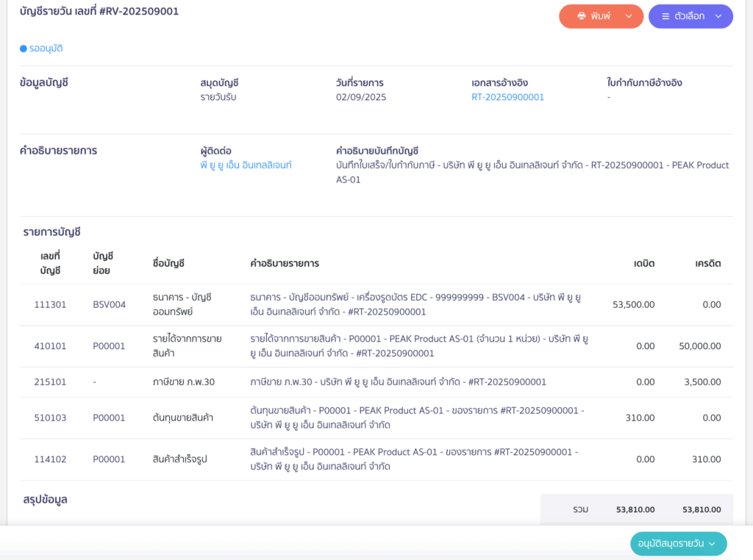Click the เดบิต column header
753x560 pixels.
pyautogui.click(x=644, y=263)
